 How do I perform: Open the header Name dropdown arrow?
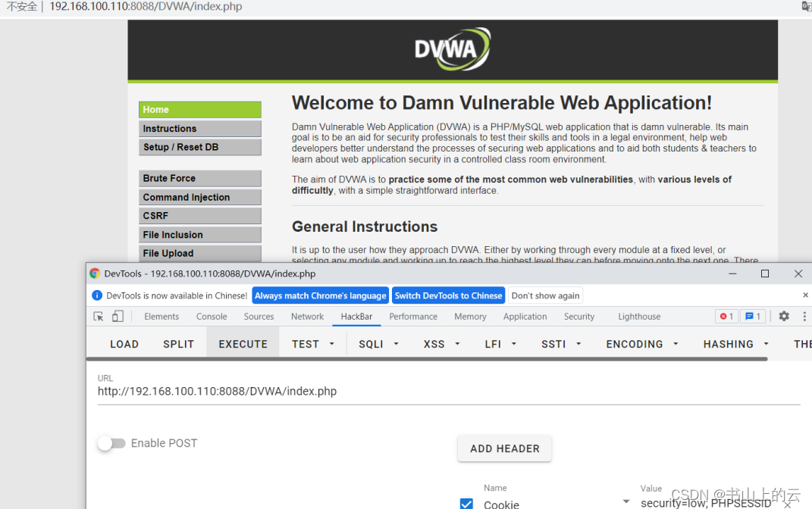pyautogui.click(x=626, y=501)
